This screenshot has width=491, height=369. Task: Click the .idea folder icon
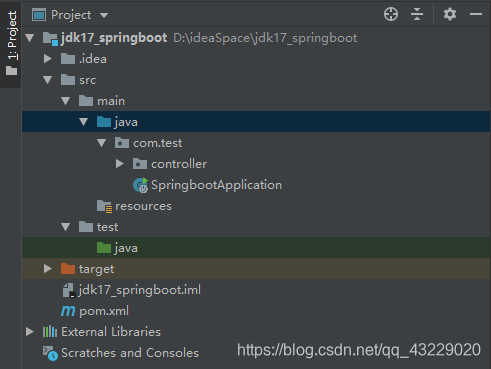coord(68,59)
